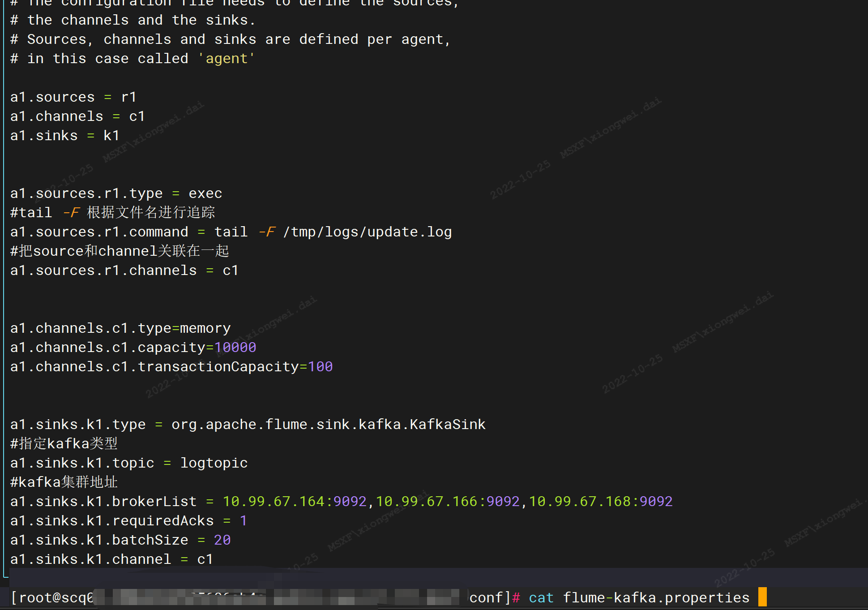Click 'a1.channels.c1.transactionCapacity' key text
868x610 pixels.
(154, 367)
